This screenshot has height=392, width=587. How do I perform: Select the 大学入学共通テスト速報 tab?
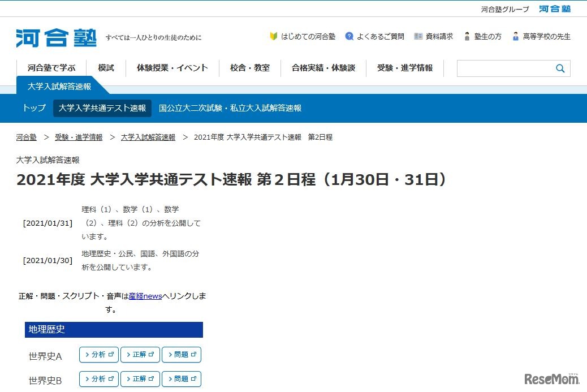pos(103,107)
